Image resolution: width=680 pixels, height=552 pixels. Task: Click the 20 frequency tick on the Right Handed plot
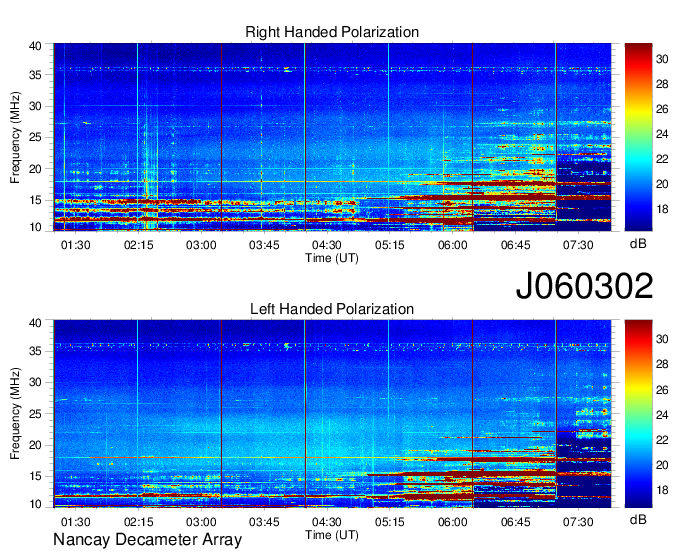35,169
